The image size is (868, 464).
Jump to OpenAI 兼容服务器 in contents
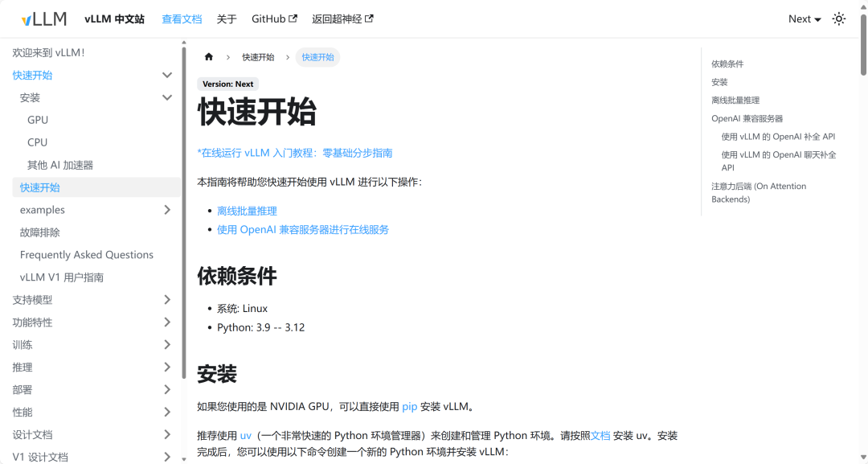click(x=747, y=118)
